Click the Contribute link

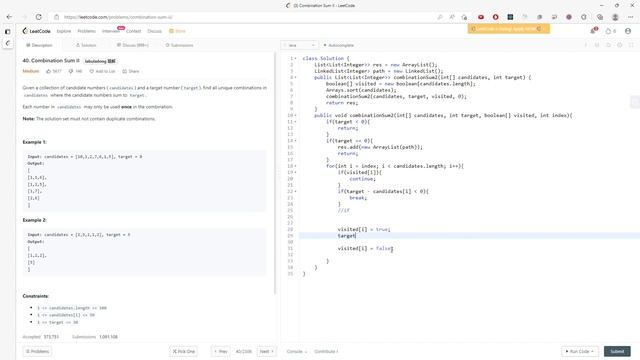click(326, 351)
